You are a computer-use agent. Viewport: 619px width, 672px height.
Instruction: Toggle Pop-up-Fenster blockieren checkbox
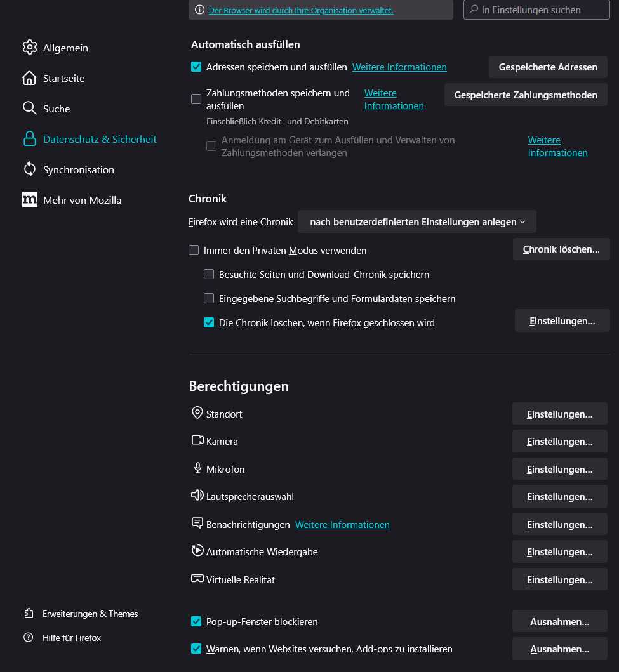point(196,621)
